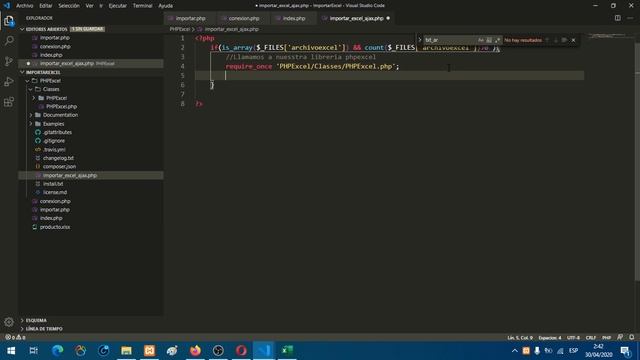Toggle match case in find widget
640x360 pixels.
[x=481, y=40]
